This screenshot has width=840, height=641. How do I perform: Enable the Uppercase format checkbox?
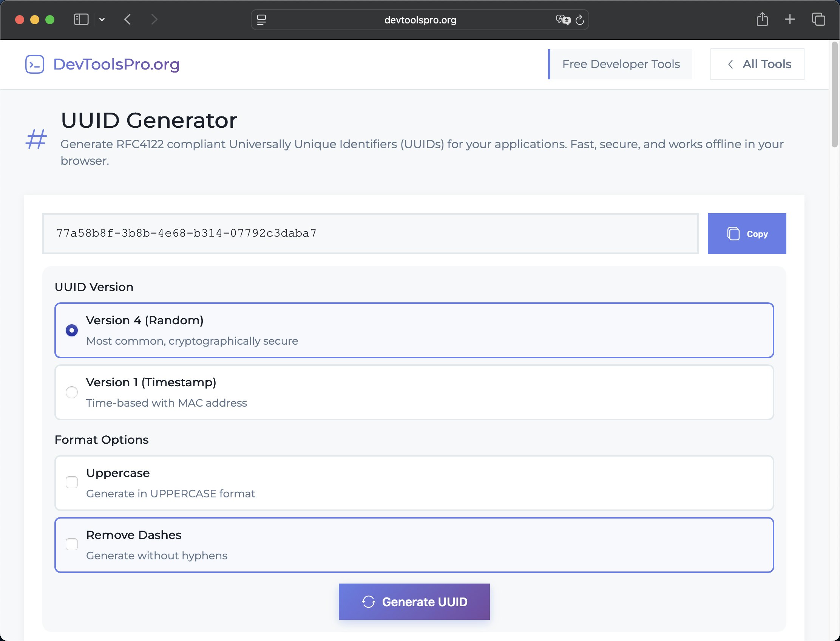[72, 482]
